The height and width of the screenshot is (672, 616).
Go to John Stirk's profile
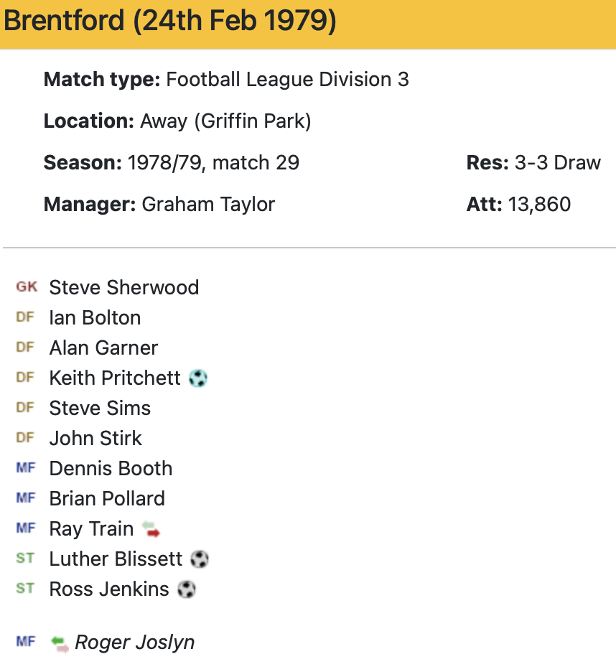(95, 439)
